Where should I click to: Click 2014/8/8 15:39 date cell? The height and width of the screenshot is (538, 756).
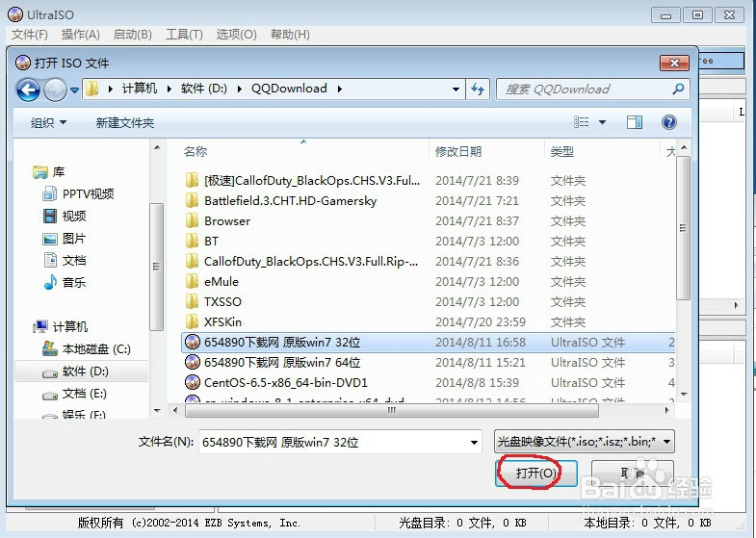477,383
